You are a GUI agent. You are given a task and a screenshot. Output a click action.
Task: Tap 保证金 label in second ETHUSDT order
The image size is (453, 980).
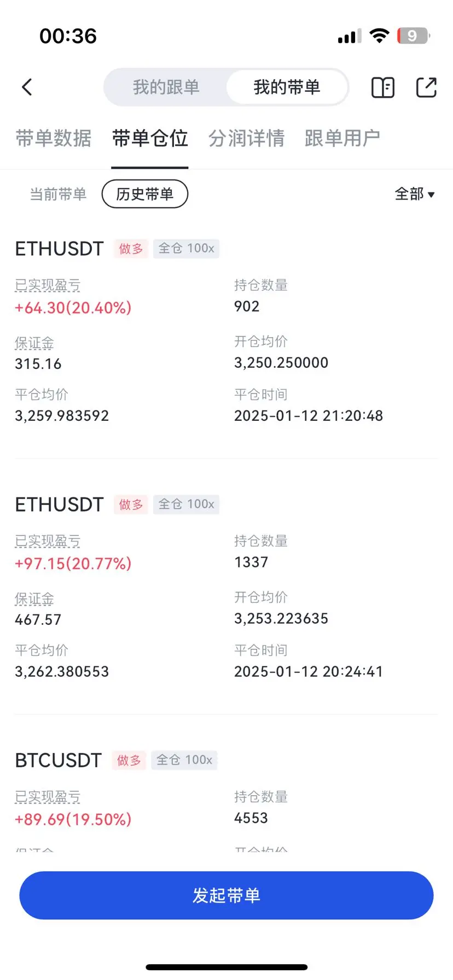tap(34, 599)
